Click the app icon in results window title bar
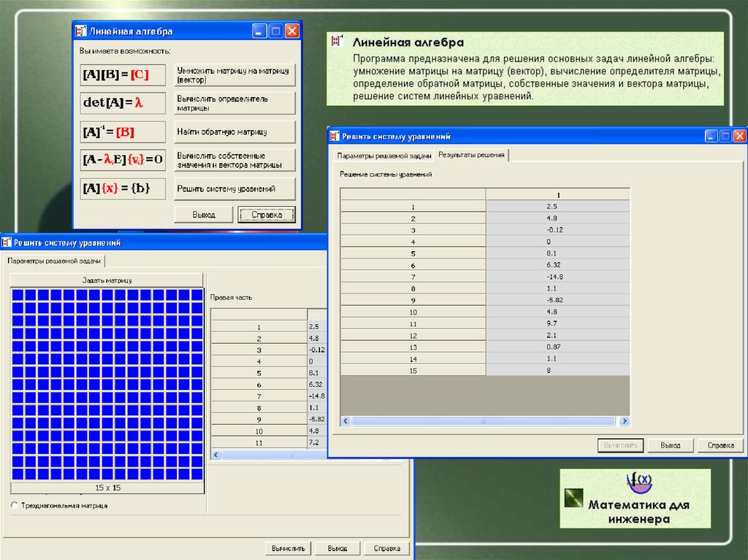The width and height of the screenshot is (748, 560). coord(336,137)
